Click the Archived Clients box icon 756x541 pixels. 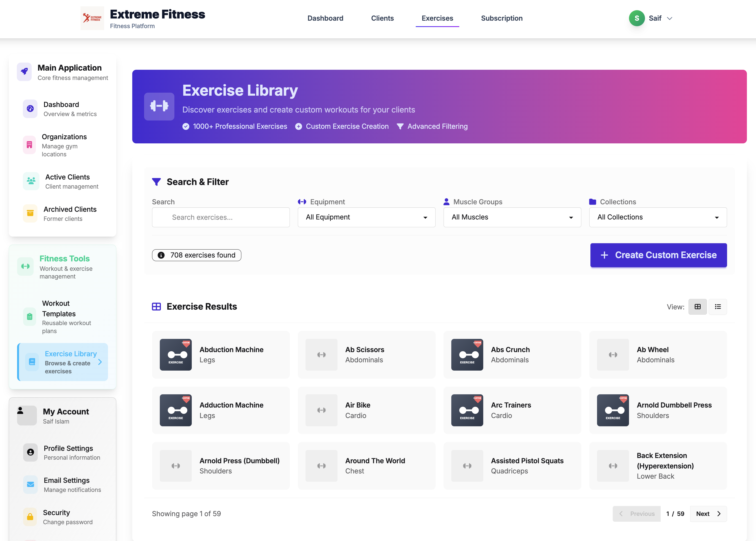pos(30,213)
